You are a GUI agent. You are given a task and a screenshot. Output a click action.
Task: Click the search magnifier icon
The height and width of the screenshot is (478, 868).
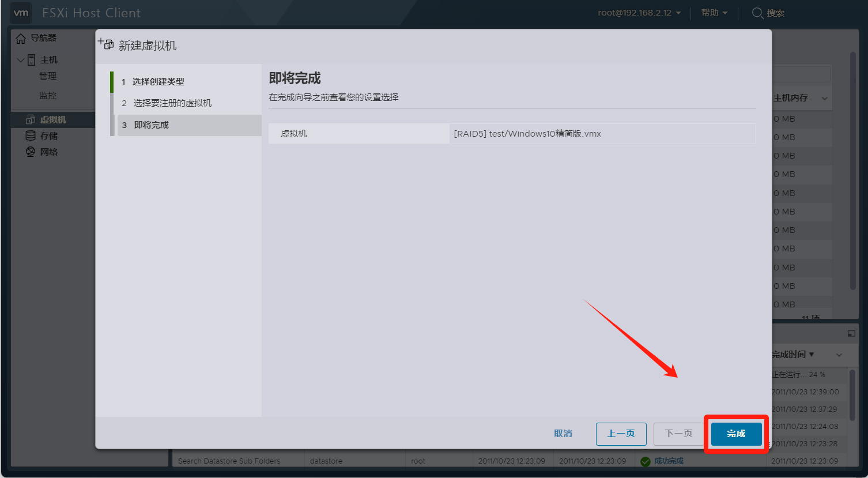point(757,13)
